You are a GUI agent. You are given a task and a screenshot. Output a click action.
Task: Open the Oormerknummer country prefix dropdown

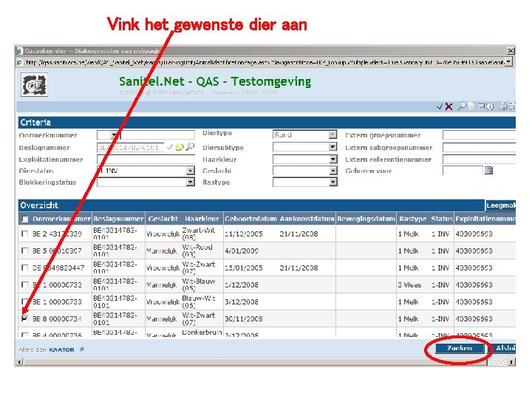coord(115,135)
